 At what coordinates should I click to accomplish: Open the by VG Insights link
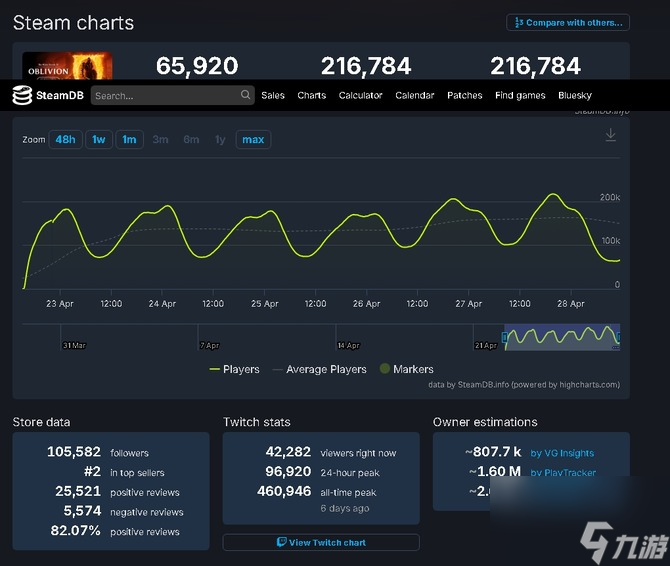tap(562, 453)
